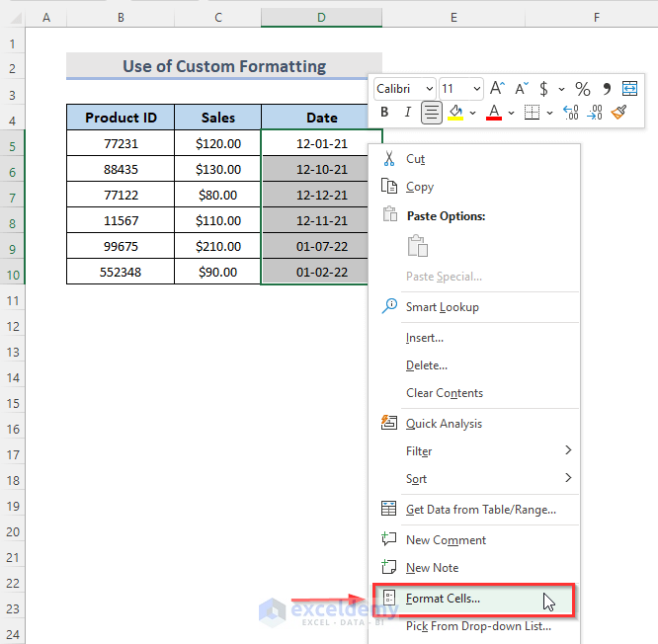Choose Format Cells from context menu
658x644 pixels.
(443, 599)
